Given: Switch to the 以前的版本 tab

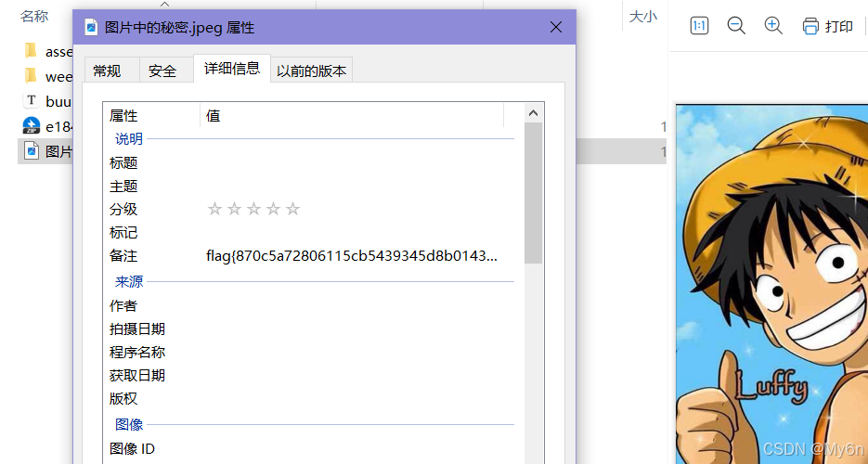Looking at the screenshot, I should click(312, 71).
